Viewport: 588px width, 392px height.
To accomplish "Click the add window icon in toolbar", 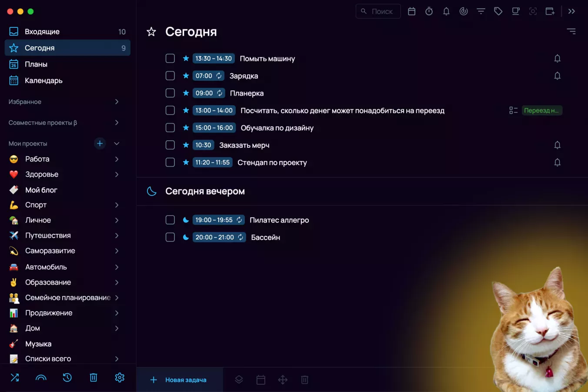I will [550, 11].
